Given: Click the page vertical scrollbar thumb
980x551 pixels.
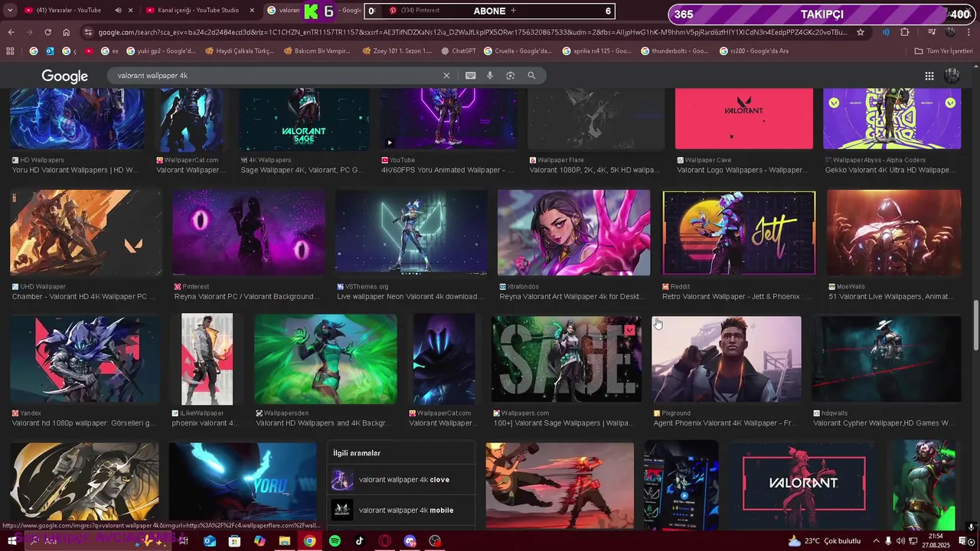Looking at the screenshot, I should point(975,325).
